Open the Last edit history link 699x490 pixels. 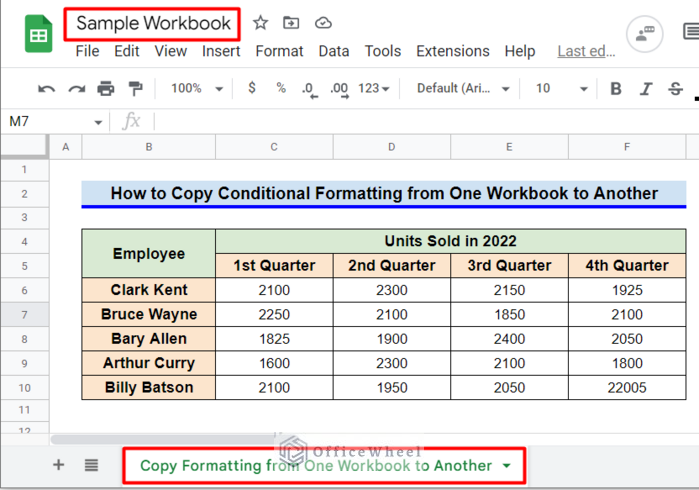[x=586, y=51]
